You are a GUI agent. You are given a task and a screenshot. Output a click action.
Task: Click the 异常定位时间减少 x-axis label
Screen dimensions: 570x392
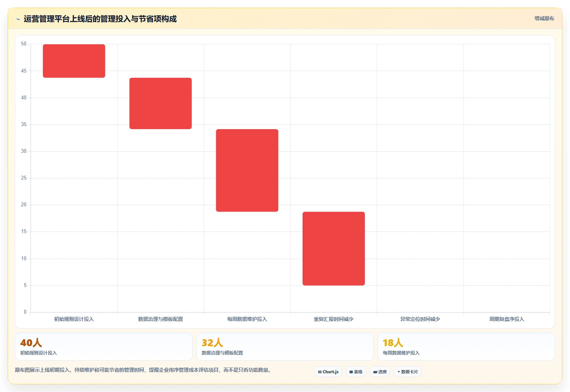pyautogui.click(x=420, y=319)
